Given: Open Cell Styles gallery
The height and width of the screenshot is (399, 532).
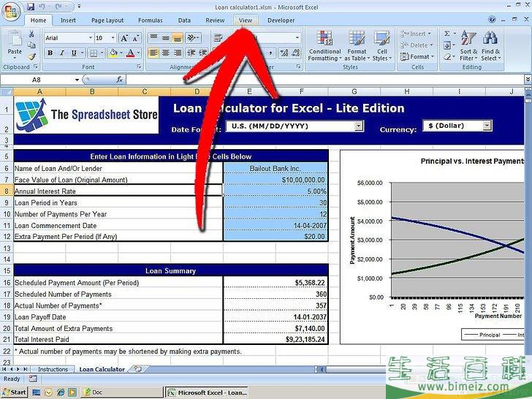Looking at the screenshot, I should point(382,46).
